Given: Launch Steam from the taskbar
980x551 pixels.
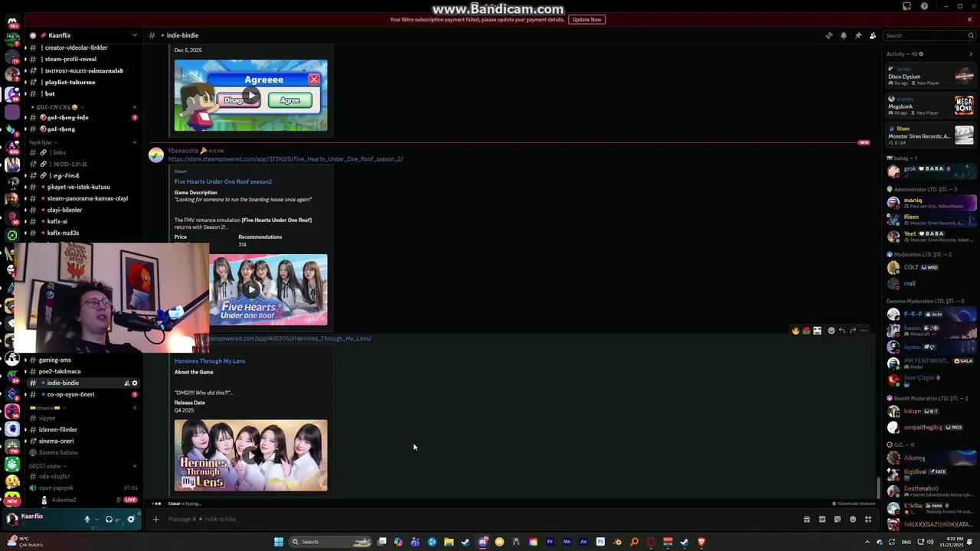Looking at the screenshot, I should coord(465,542).
